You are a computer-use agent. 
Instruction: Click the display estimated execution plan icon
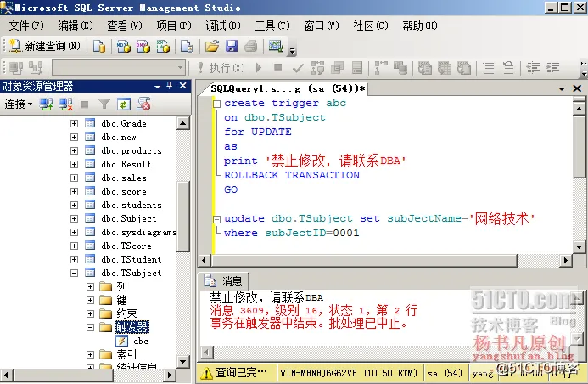click(x=317, y=68)
